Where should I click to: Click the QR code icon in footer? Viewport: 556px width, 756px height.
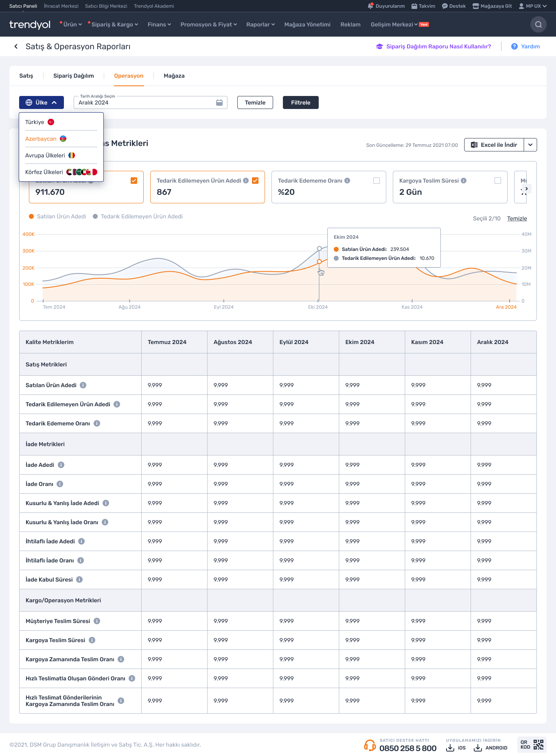click(x=538, y=745)
